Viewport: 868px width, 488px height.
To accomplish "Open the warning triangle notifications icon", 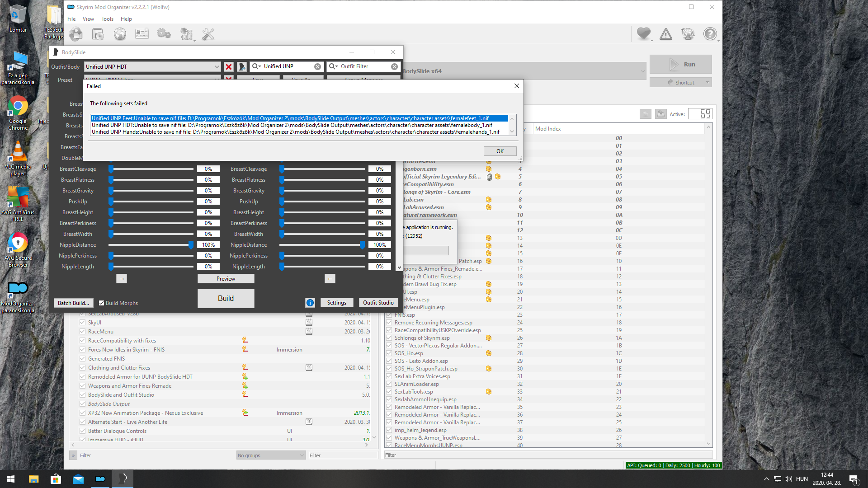I will coord(666,34).
